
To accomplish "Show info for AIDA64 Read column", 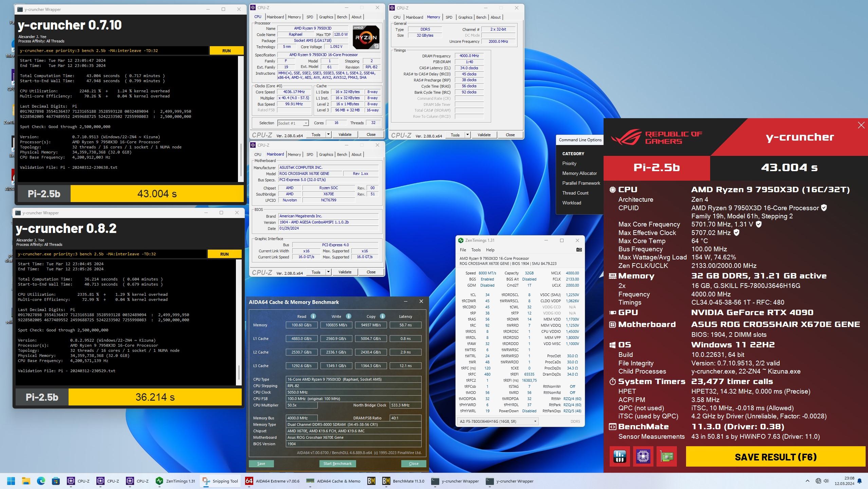I will point(313,316).
